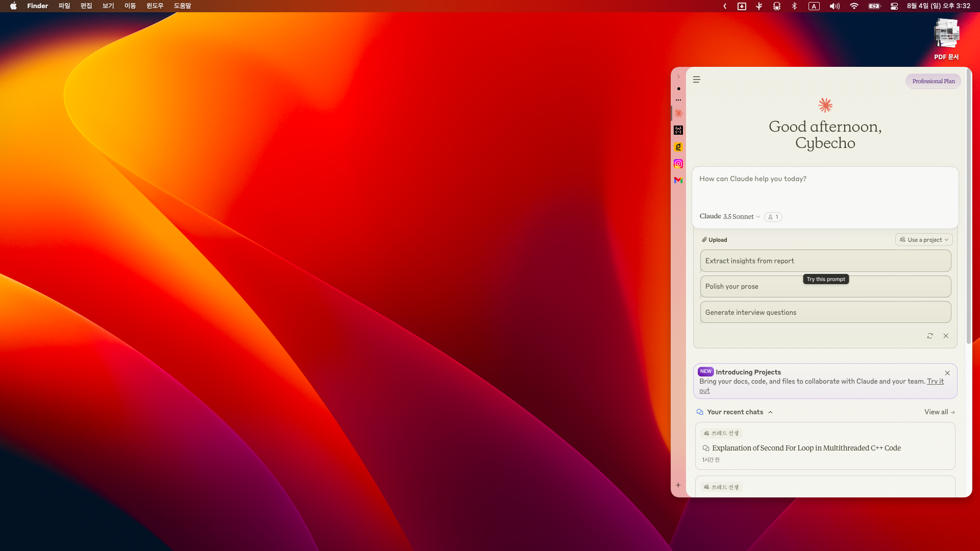Select the Claude starburst icon in sidebar
This screenshot has height=551, width=980.
(678, 113)
